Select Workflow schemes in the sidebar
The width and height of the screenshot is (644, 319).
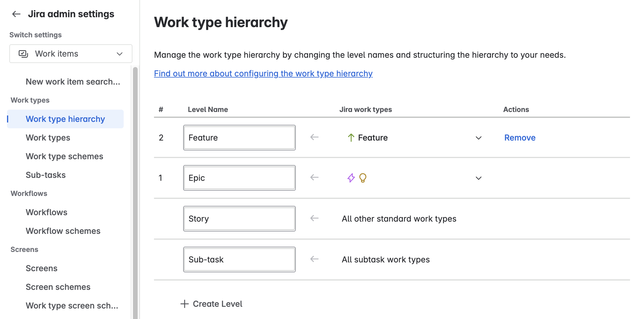(63, 231)
